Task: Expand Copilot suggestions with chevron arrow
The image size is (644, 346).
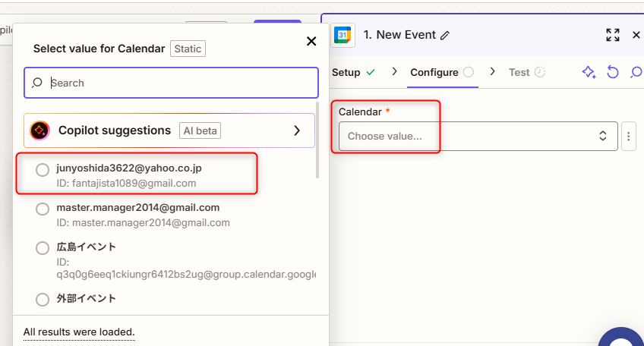Action: (297, 131)
